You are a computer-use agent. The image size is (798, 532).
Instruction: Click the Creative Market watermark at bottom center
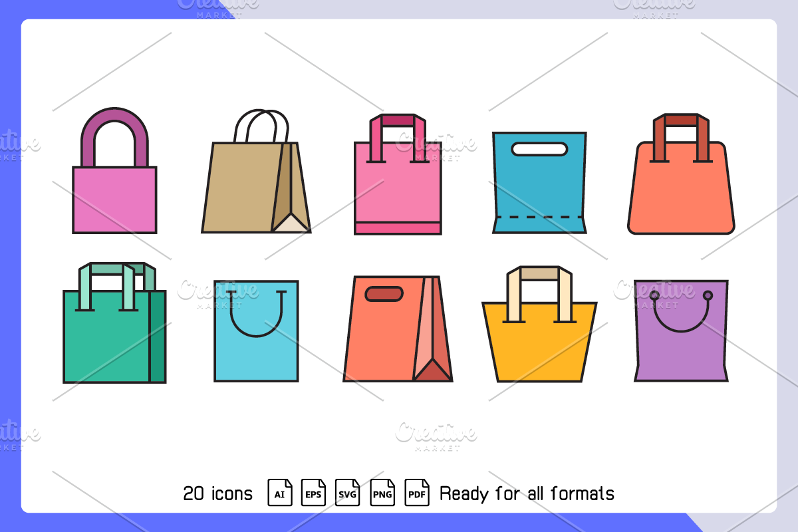point(436,436)
